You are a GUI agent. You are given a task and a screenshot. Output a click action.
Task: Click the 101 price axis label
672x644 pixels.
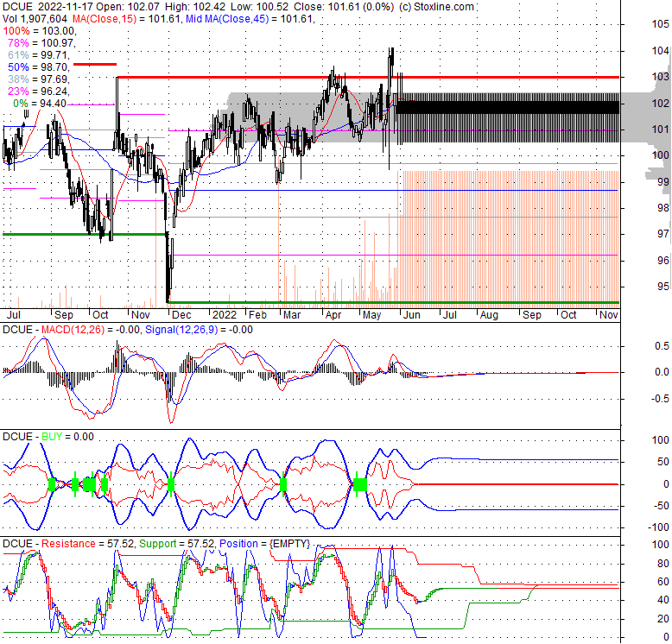660,129
